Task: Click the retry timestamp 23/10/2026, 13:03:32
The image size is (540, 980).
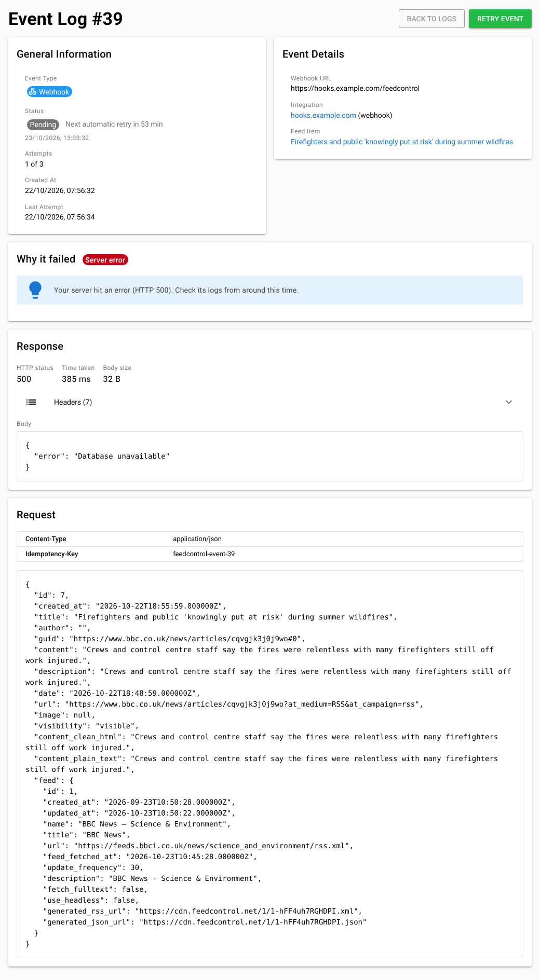Action: tap(57, 138)
